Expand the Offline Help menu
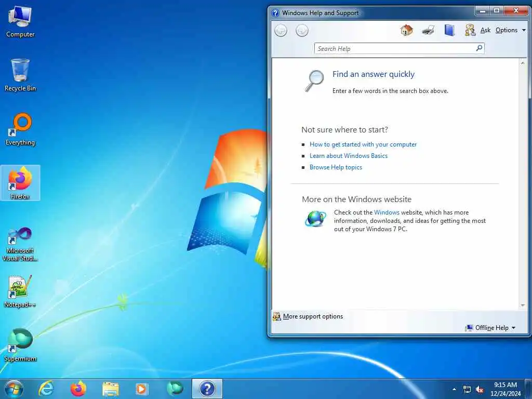 (x=490, y=328)
